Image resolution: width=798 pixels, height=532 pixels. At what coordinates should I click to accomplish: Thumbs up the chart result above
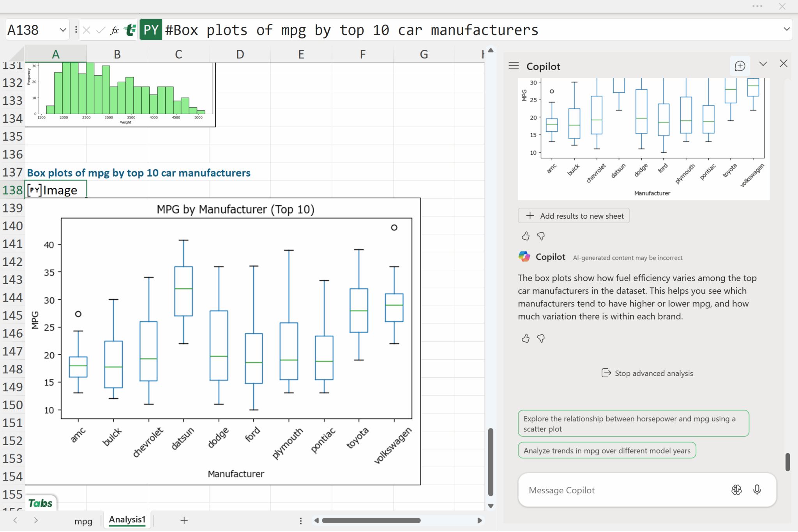click(x=525, y=236)
